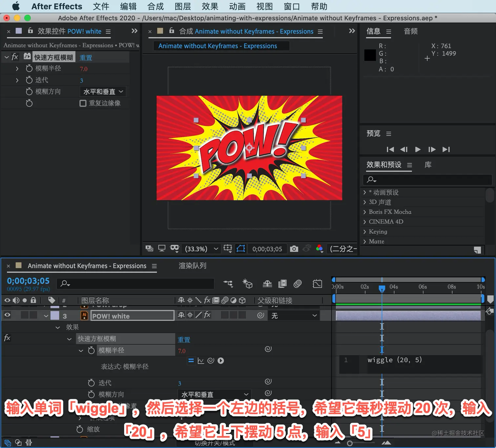Screen dimensions: 496x448
Task: Expand the 3D 声道 effects category
Action: (364, 202)
